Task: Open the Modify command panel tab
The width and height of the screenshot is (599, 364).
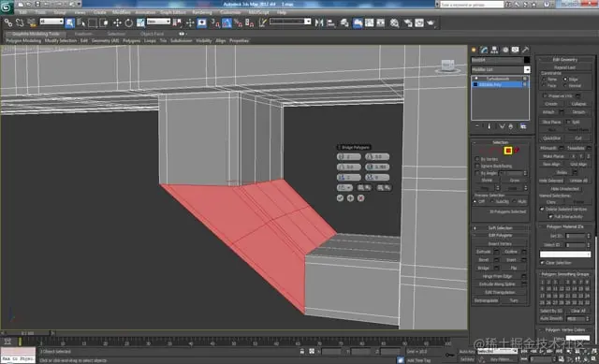Action: tap(485, 50)
